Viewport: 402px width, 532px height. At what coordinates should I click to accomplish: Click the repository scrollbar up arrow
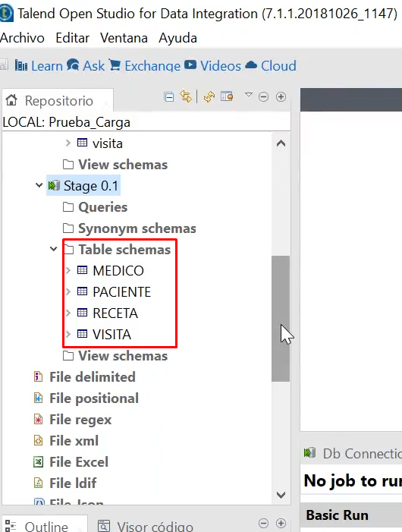[x=281, y=143]
